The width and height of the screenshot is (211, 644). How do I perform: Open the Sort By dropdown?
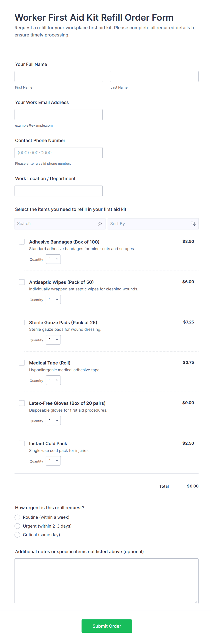click(150, 224)
